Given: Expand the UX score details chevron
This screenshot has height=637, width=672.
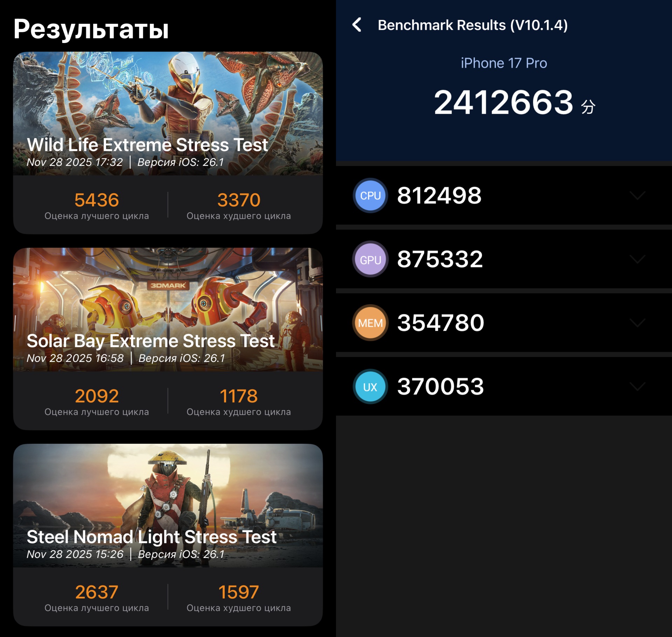Looking at the screenshot, I should [637, 387].
